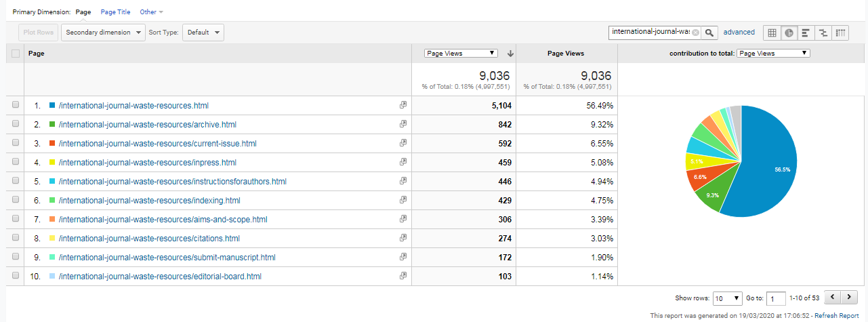The width and height of the screenshot is (868, 322).
Task: Switch to data table view icon
Action: [x=772, y=32]
